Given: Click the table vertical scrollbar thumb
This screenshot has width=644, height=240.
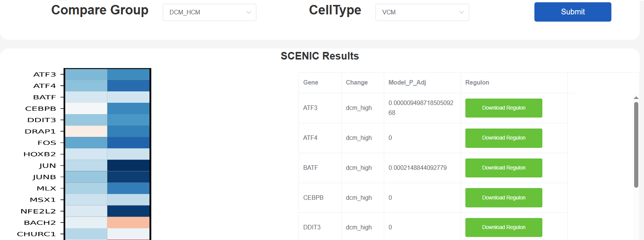Looking at the screenshot, I should (x=636, y=144).
